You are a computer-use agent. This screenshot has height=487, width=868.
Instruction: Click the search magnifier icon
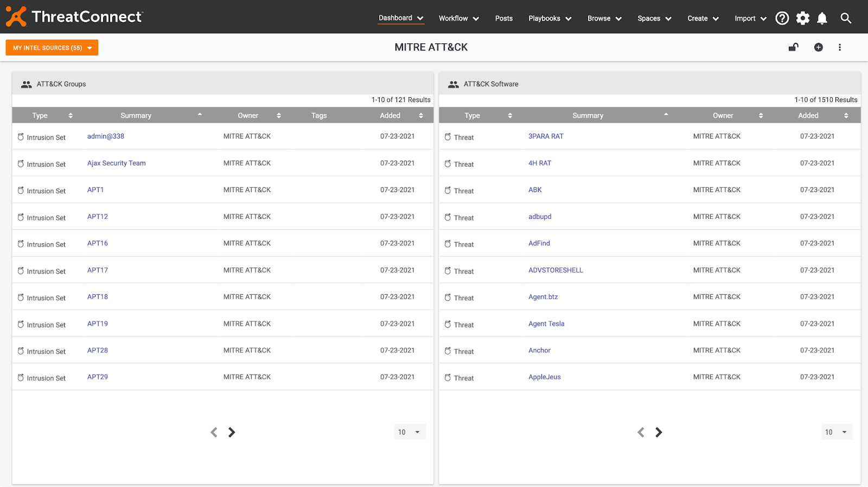tap(845, 18)
